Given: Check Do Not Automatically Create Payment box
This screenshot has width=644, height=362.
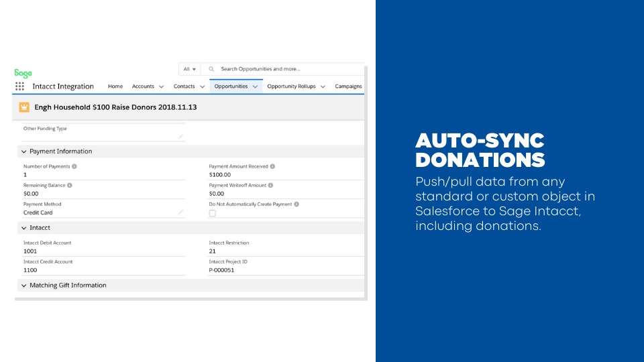Looking at the screenshot, I should (213, 213).
